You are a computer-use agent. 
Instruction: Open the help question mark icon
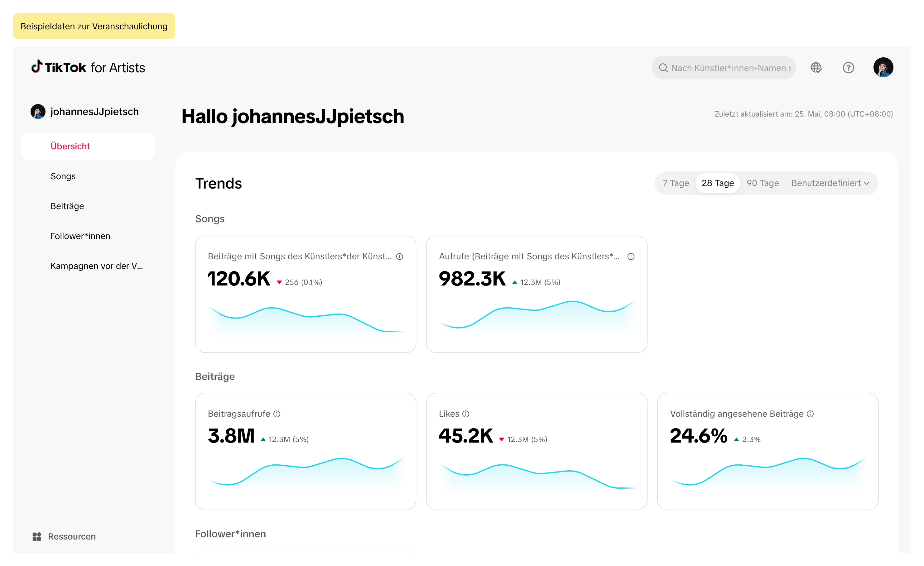[x=848, y=68]
